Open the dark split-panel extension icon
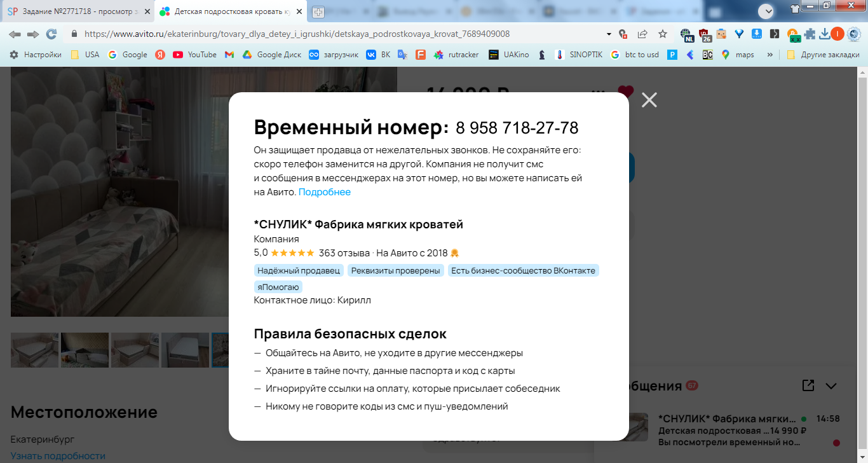This screenshot has height=463, width=868. (x=774, y=34)
